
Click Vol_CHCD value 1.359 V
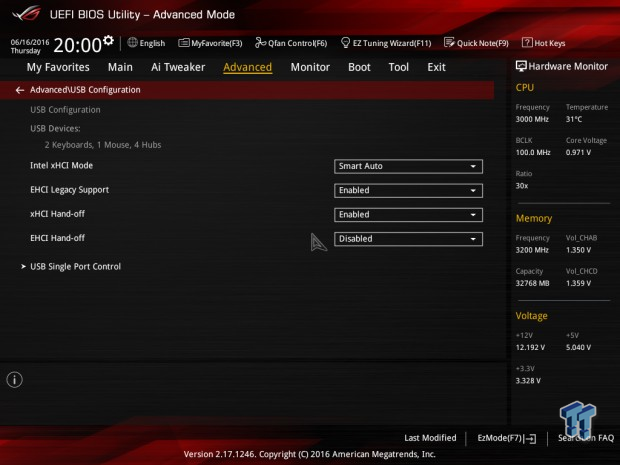click(578, 283)
